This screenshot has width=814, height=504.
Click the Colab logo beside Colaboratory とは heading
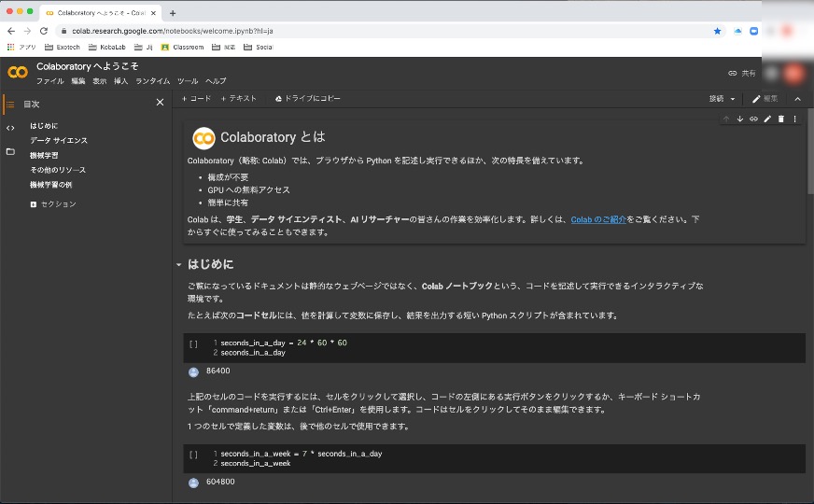tap(203, 138)
